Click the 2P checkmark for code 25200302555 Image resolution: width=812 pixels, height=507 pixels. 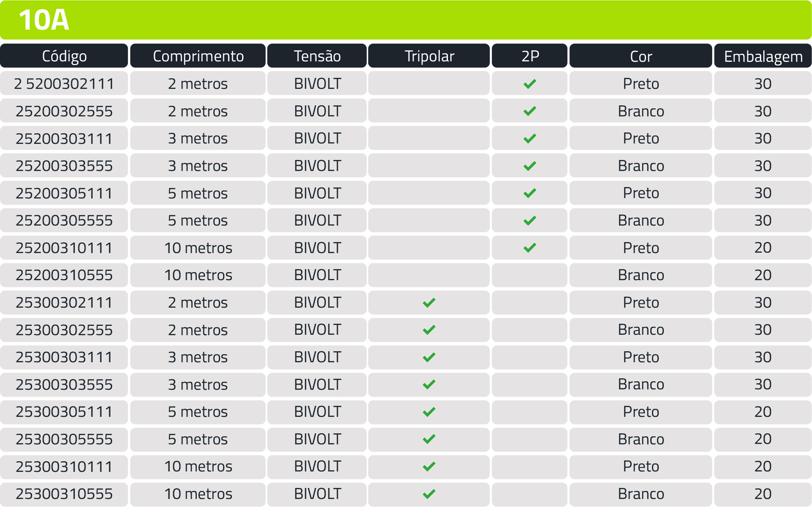pyautogui.click(x=530, y=111)
